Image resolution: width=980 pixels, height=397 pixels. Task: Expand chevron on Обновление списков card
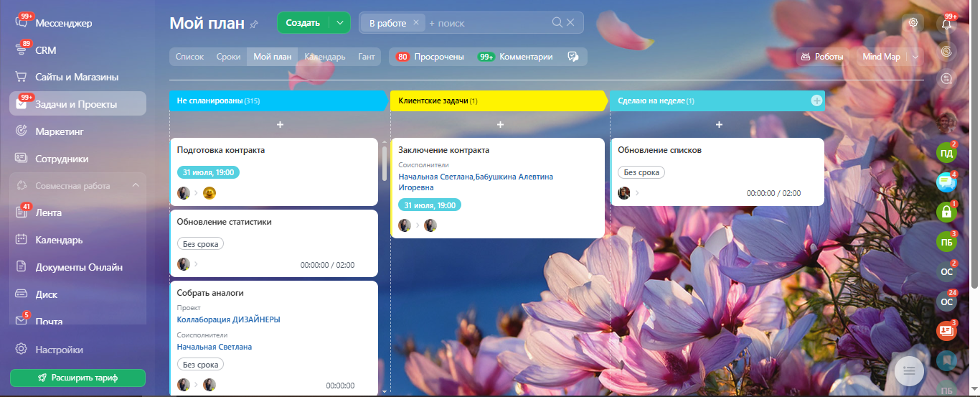pos(636,192)
